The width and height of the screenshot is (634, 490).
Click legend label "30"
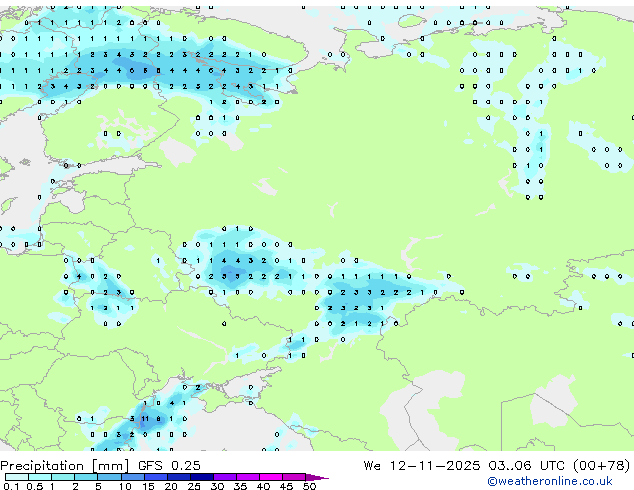217,486
